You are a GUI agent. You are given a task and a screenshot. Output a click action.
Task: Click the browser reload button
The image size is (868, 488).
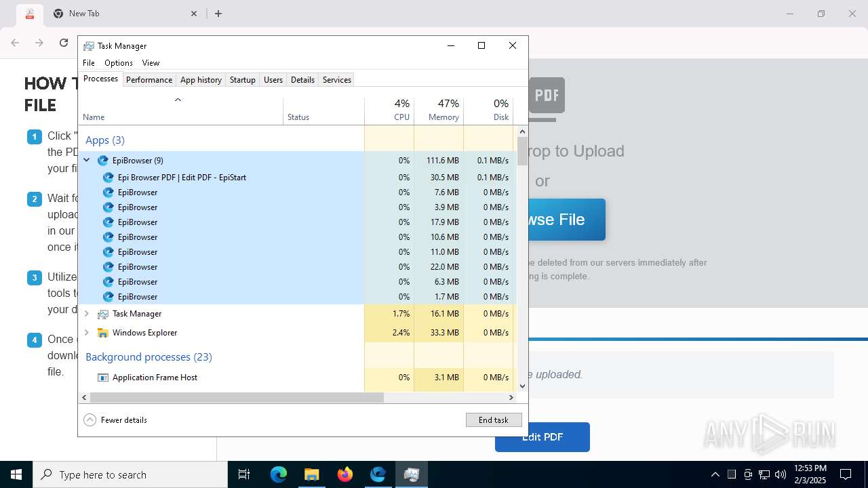[x=64, y=43]
